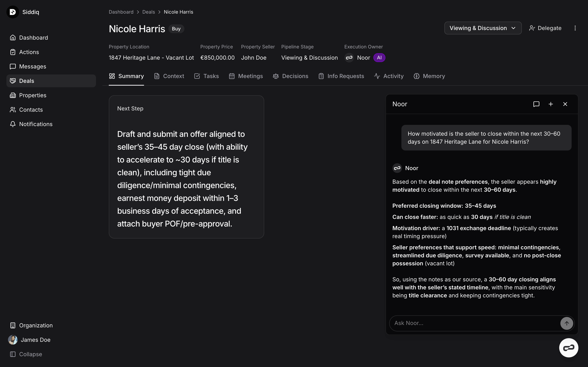Open the Dashboard from the sidebar
The width and height of the screenshot is (588, 367).
point(33,38)
